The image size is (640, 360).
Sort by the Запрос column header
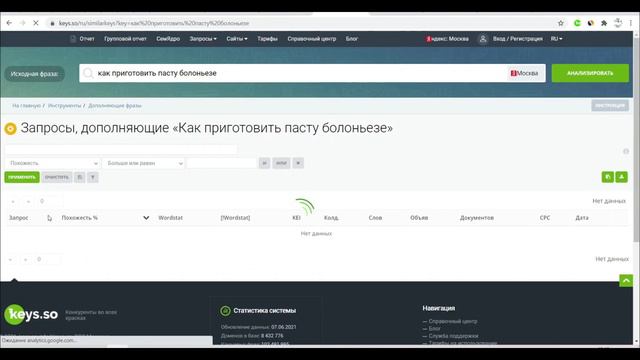click(19, 218)
